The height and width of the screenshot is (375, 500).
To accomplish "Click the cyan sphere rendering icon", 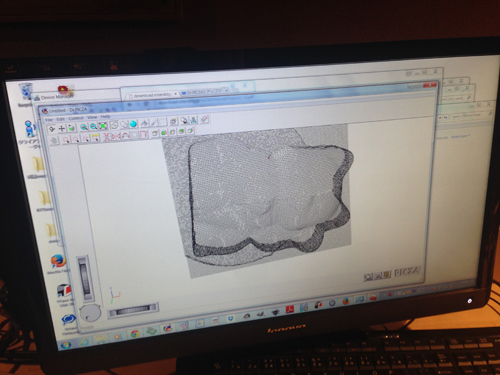I will 133,124.
